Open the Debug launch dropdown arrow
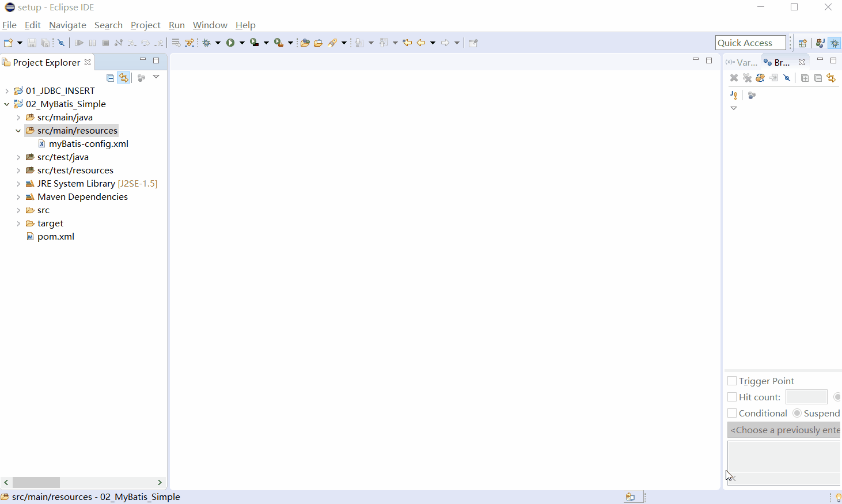The height and width of the screenshot is (504, 842). 218,43
